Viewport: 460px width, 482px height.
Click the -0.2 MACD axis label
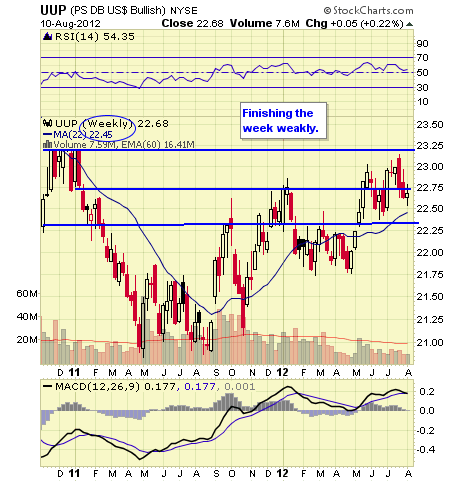coord(425,430)
